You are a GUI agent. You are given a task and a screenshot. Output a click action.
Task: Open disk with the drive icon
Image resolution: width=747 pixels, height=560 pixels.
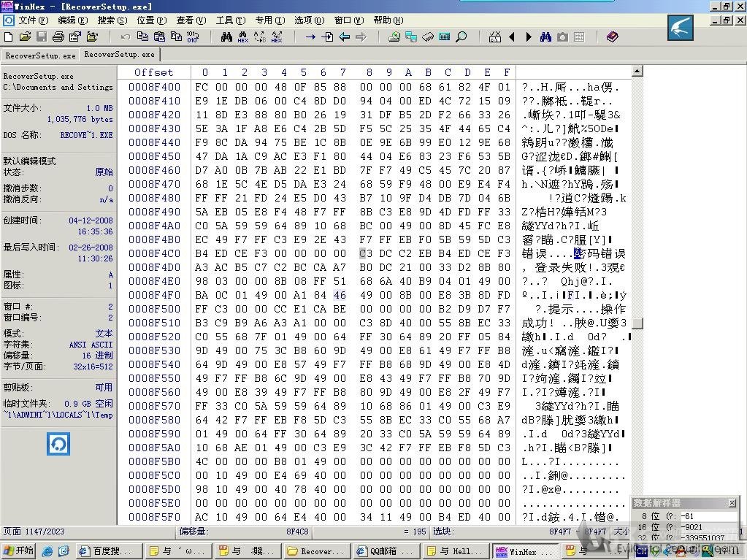coord(394,37)
